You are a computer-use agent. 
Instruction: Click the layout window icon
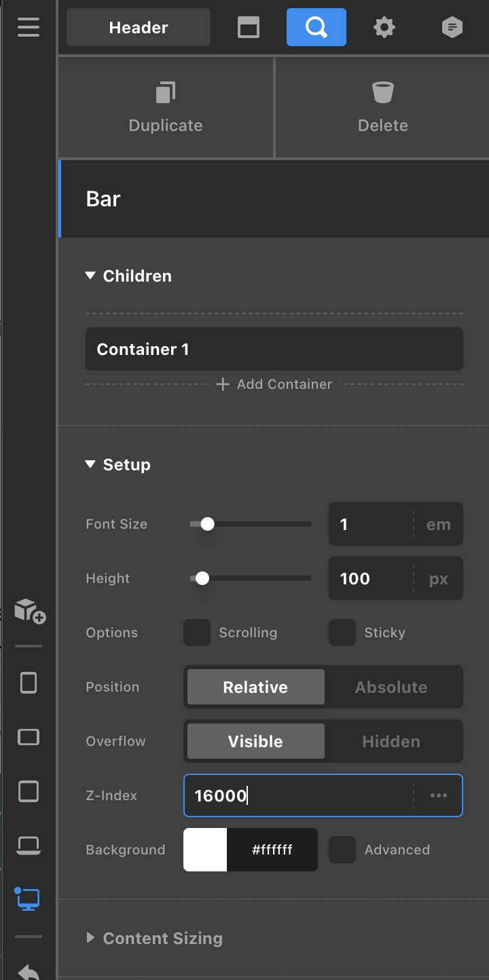[x=249, y=28]
